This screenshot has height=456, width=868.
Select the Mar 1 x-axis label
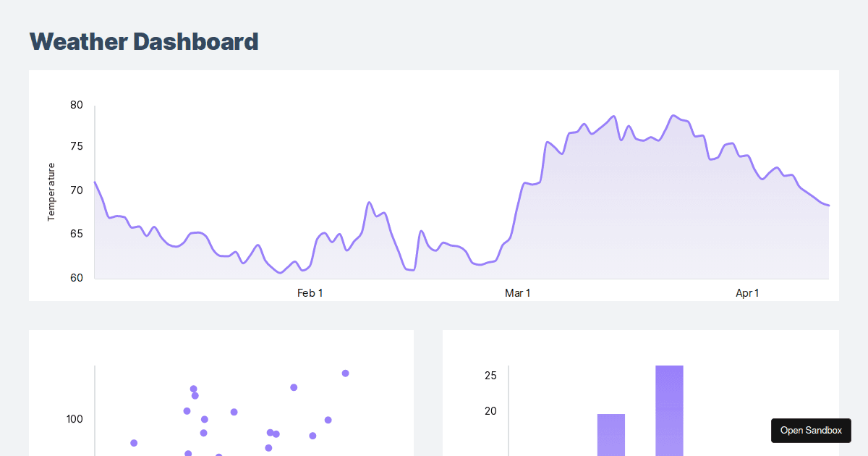click(517, 293)
